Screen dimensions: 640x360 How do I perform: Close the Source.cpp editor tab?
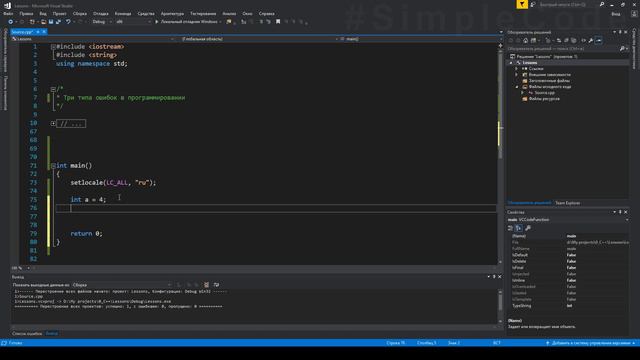pyautogui.click(x=44, y=32)
